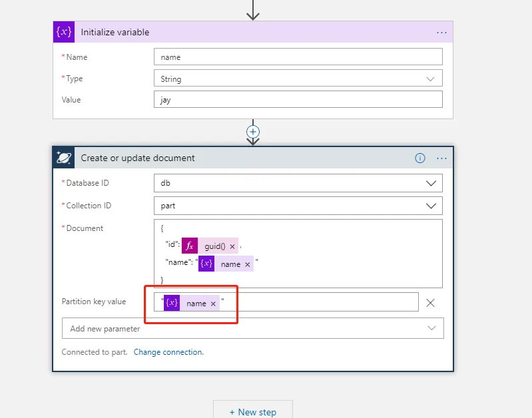Viewport: 532px width, 418px height.
Task: Click variable icon in Document name token
Action: 206,264
